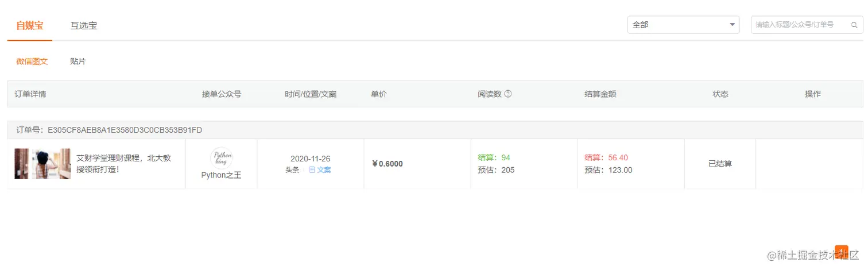The image size is (868, 270).
Task: Click the estimated amount 预估：123.00
Action: pos(609,170)
